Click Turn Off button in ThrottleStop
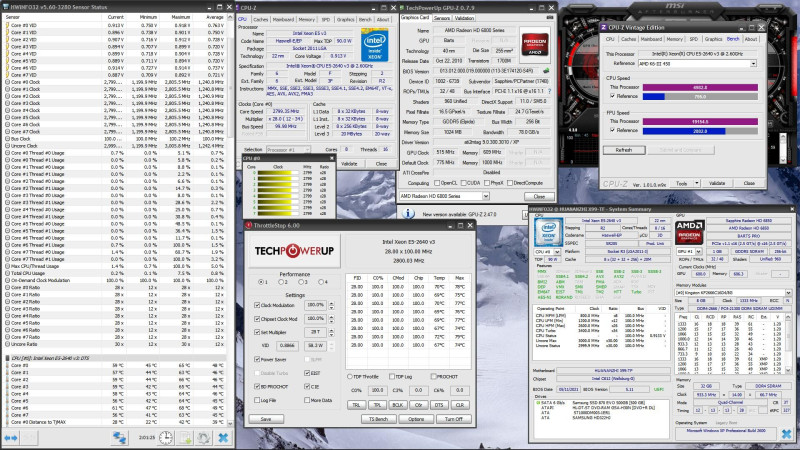Viewport: 800px width, 450px height. [454, 419]
